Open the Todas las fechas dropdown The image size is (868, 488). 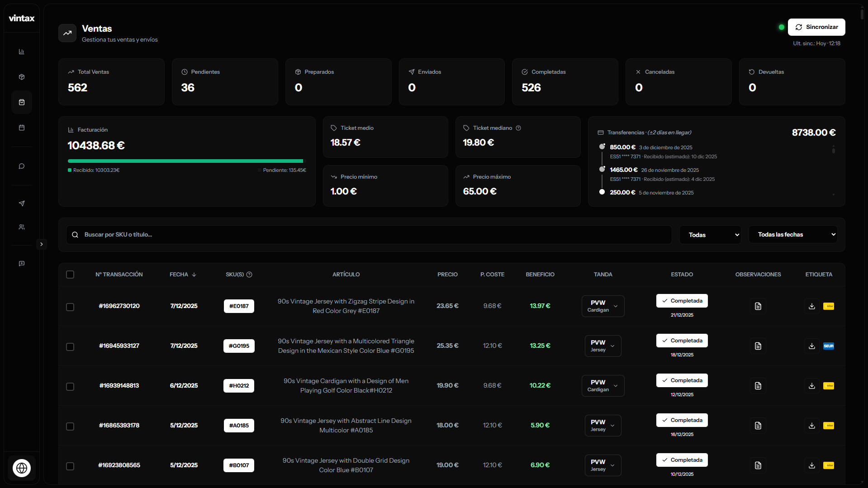coord(792,235)
